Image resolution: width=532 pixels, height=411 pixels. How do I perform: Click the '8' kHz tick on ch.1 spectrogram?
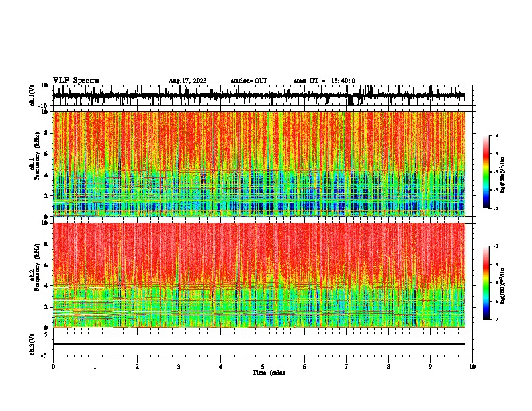[47, 133]
